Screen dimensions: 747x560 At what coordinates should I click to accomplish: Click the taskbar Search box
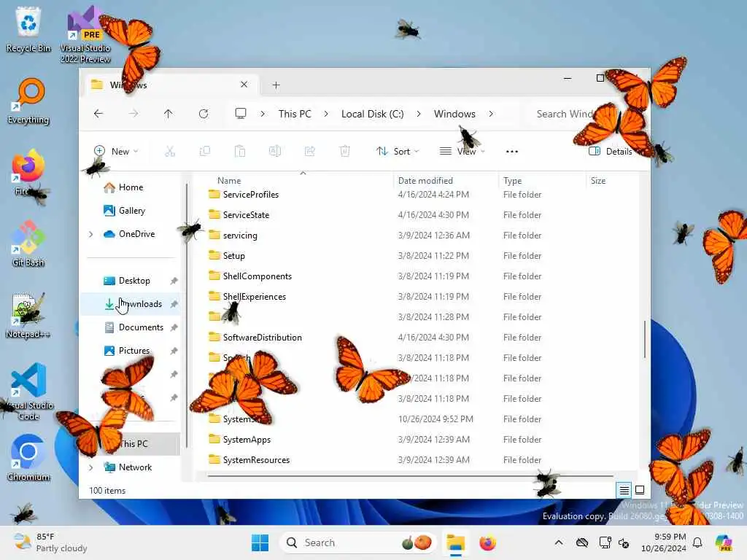click(x=357, y=542)
